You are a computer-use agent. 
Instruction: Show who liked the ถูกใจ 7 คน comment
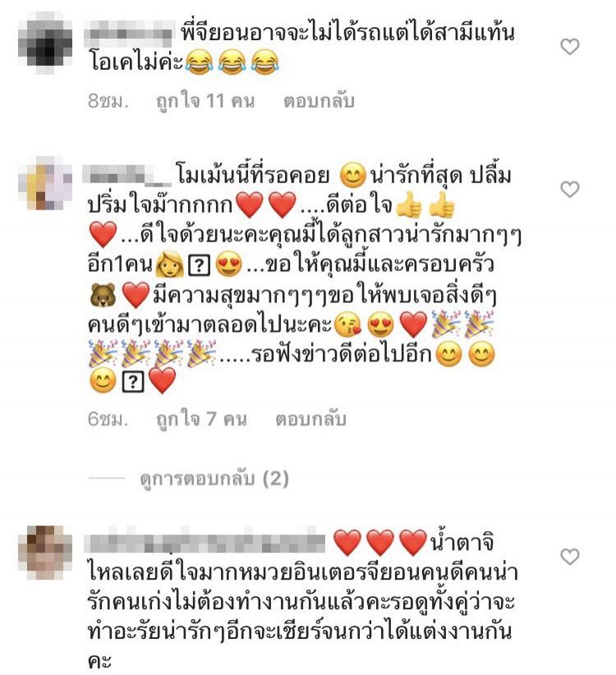pos(201,419)
